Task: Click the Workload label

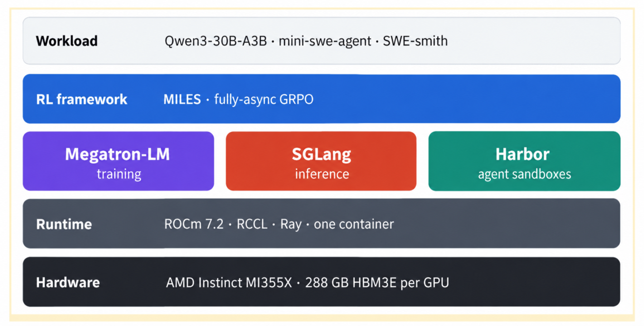Action: (67, 41)
